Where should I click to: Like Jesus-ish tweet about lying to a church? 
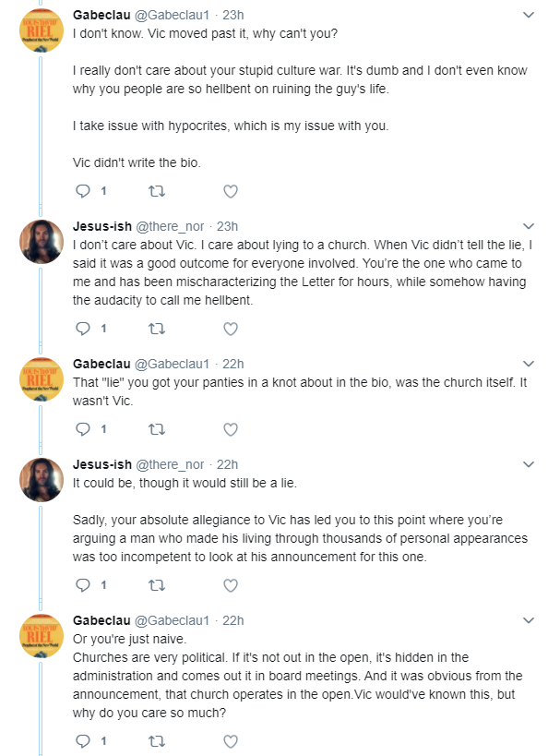(231, 329)
